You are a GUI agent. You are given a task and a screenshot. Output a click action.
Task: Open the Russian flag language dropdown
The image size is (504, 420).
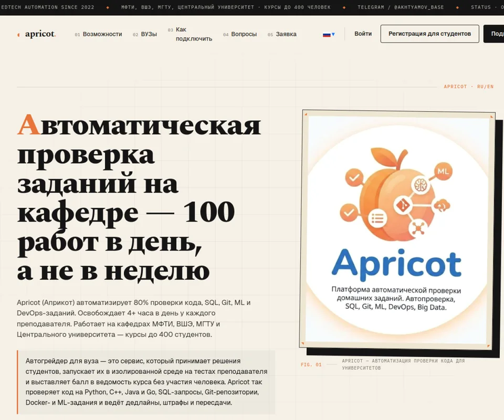[x=329, y=34]
